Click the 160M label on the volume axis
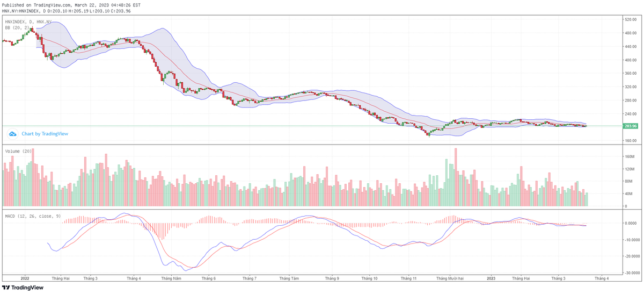 point(628,157)
